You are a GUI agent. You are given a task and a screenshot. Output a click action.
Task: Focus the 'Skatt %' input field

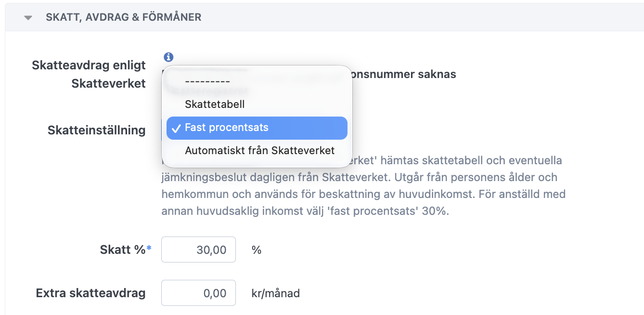coord(198,249)
